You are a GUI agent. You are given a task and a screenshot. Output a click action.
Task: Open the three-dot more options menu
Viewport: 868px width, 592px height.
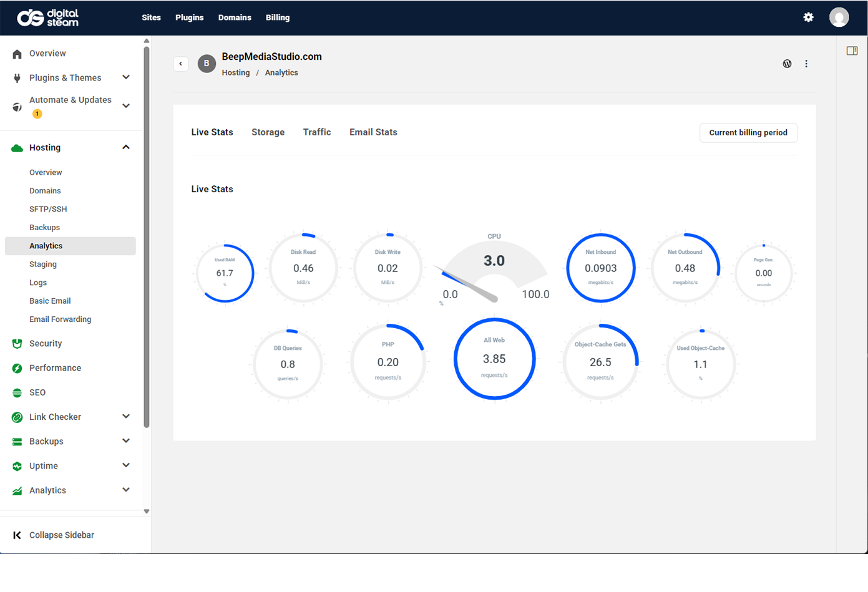(x=806, y=64)
